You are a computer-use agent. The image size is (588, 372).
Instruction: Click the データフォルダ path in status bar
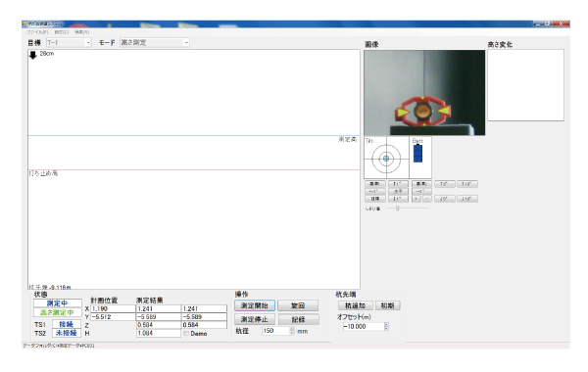tap(59, 346)
